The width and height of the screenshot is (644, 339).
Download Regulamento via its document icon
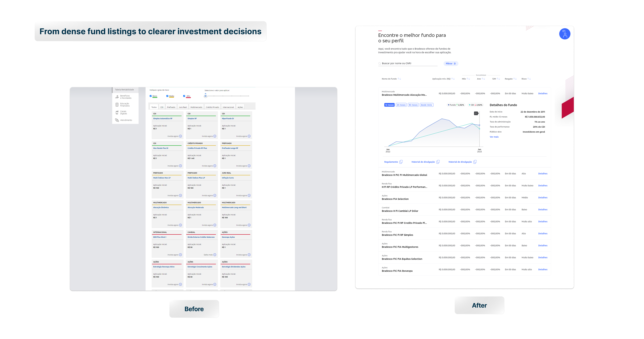(x=401, y=162)
